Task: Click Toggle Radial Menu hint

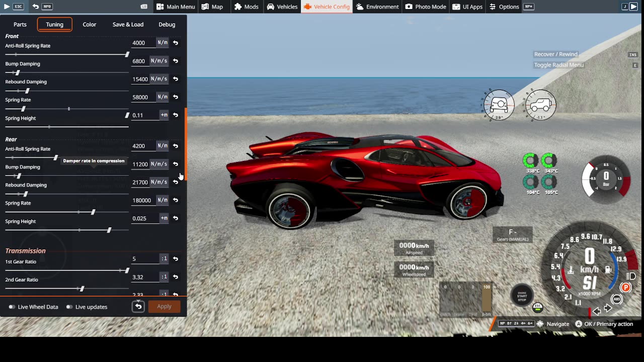Action: pos(559,65)
